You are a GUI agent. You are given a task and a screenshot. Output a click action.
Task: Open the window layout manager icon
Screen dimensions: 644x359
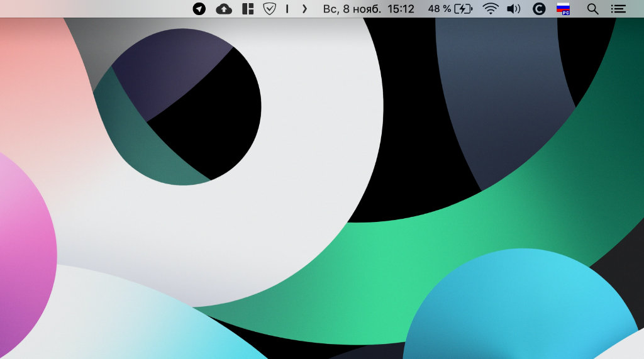[248, 9]
